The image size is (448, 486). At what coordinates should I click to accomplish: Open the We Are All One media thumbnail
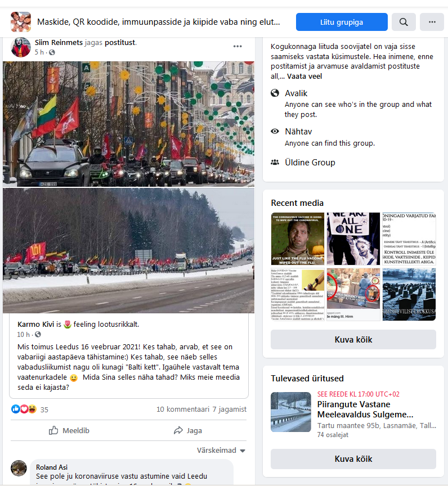(x=353, y=238)
